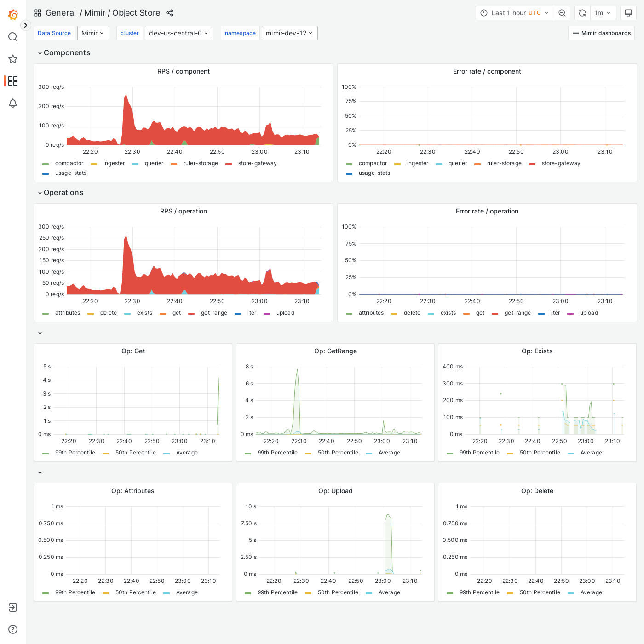Refresh the dashboard with the refresh icon
Viewport: 644px width, 644px height.
582,13
